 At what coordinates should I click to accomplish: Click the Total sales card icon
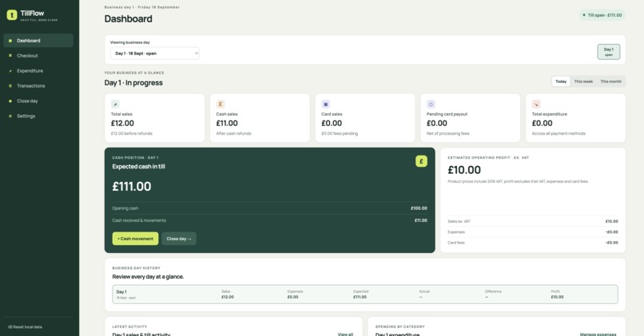point(115,105)
